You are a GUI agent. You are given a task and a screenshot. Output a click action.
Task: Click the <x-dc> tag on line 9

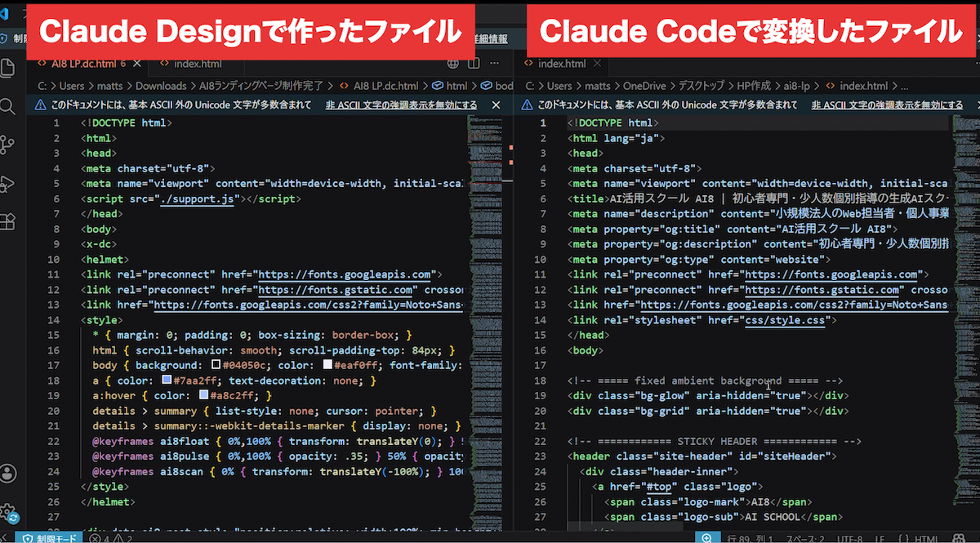tap(97, 244)
